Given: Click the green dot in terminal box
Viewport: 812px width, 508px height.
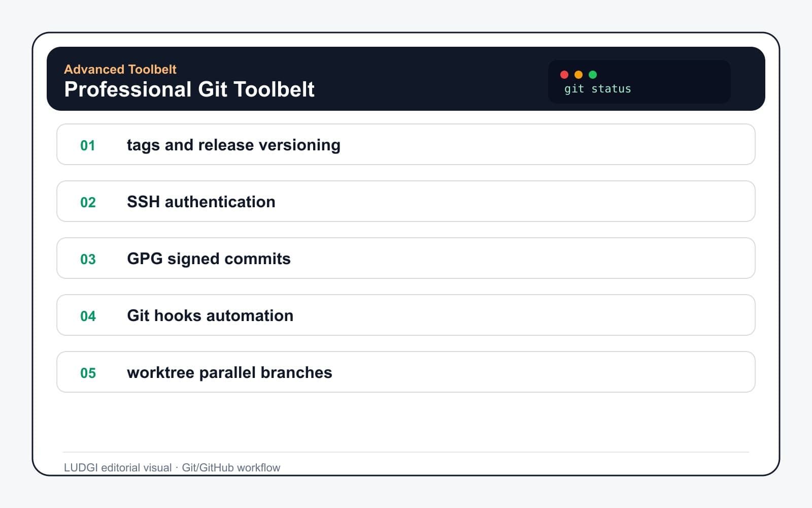Looking at the screenshot, I should (593, 75).
